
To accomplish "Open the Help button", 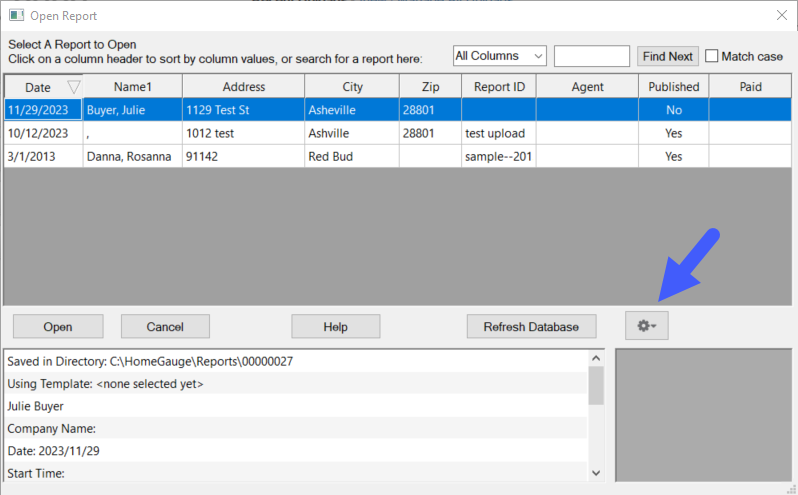I will [335, 326].
